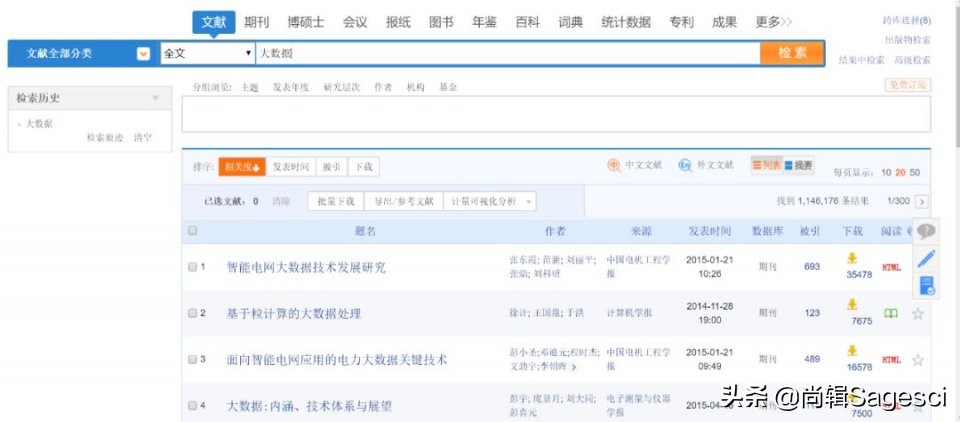
Task: Open 计量可视化分析 dropdown
Action: (490, 202)
